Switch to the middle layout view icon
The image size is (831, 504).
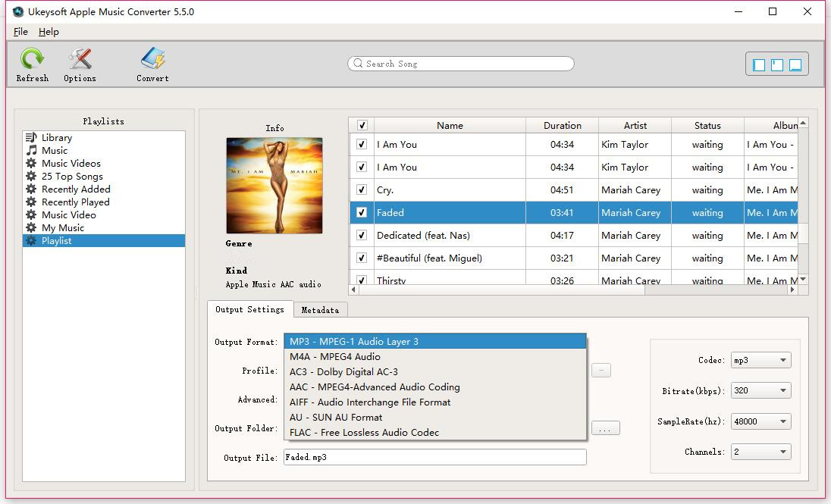777,64
